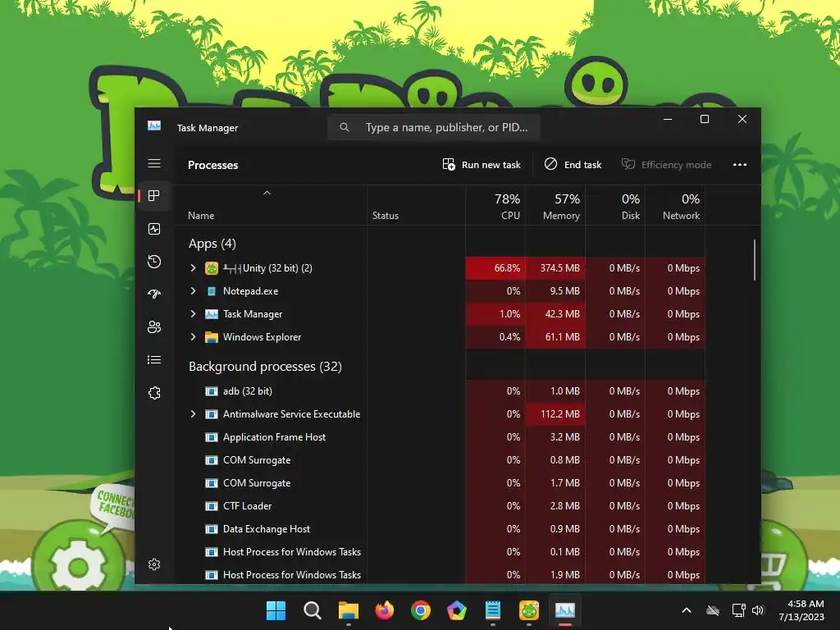
Task: Click the Name column sort arrow
Action: 267,193
